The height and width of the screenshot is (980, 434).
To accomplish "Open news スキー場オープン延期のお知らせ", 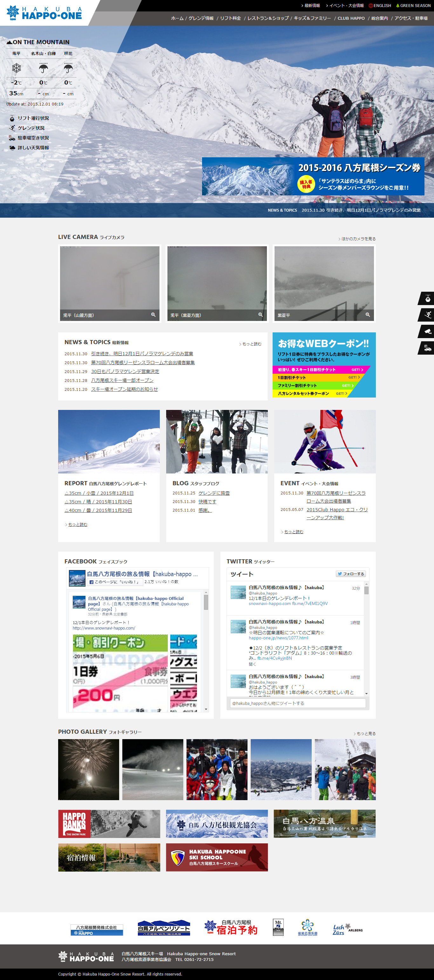I will [x=124, y=389].
